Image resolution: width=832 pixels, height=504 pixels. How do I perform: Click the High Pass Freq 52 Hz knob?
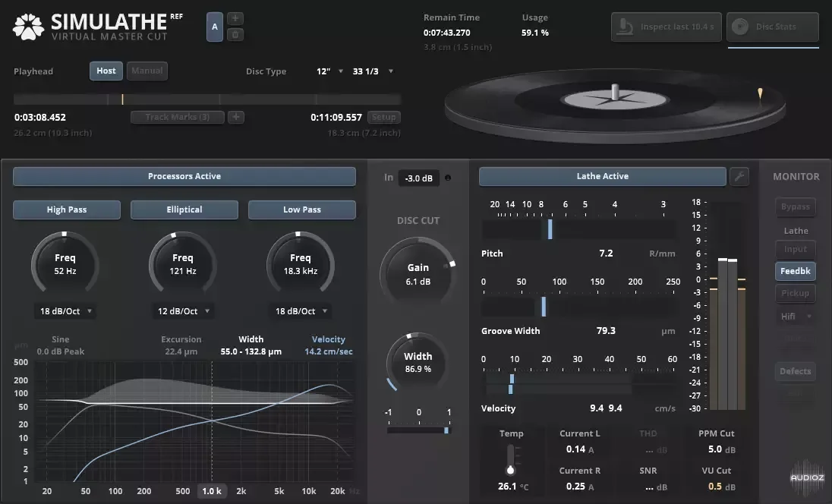(x=65, y=263)
